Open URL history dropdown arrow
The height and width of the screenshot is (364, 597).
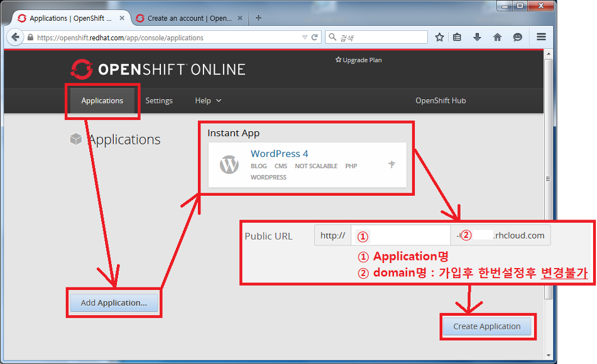[305, 37]
